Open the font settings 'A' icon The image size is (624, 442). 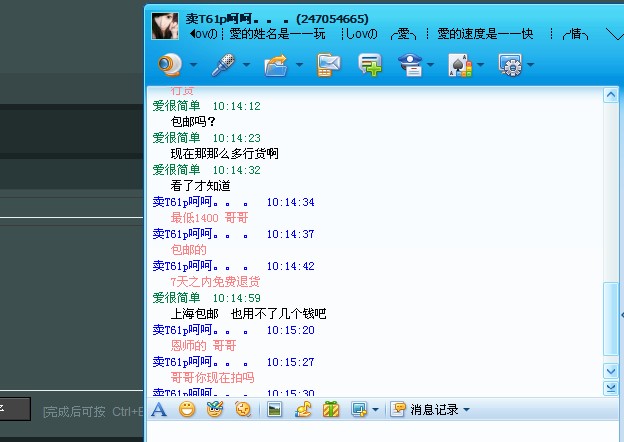tap(159, 409)
